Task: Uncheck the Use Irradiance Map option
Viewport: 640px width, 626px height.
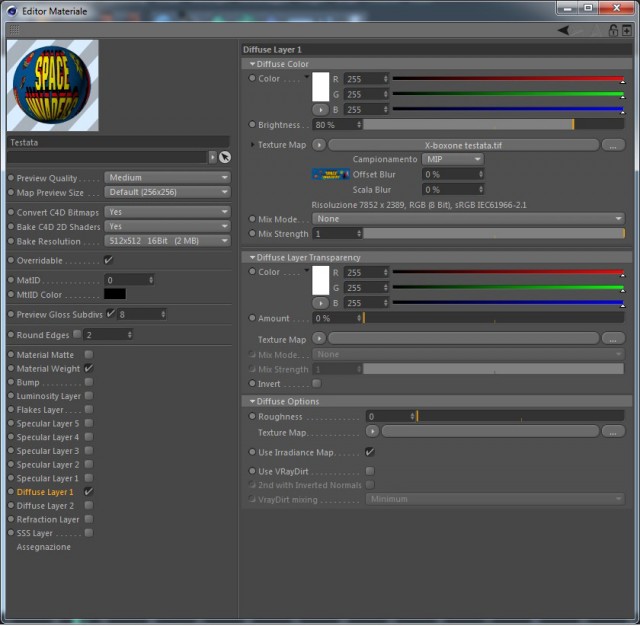Action: point(370,452)
